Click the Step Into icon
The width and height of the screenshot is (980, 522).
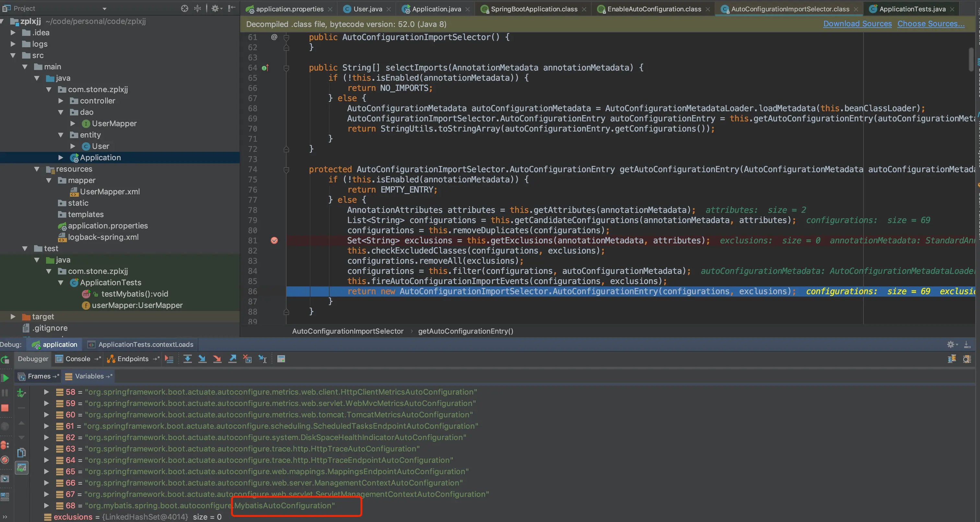tap(202, 359)
